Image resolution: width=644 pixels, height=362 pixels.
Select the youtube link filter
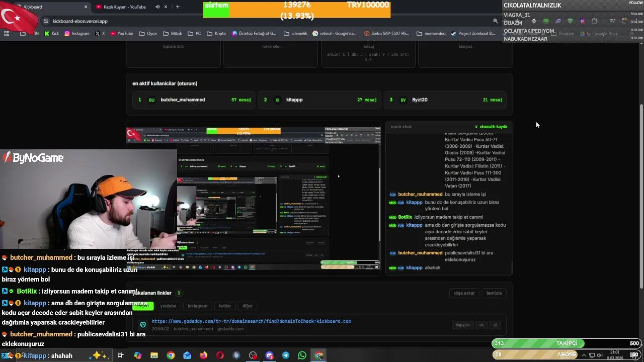(168, 306)
